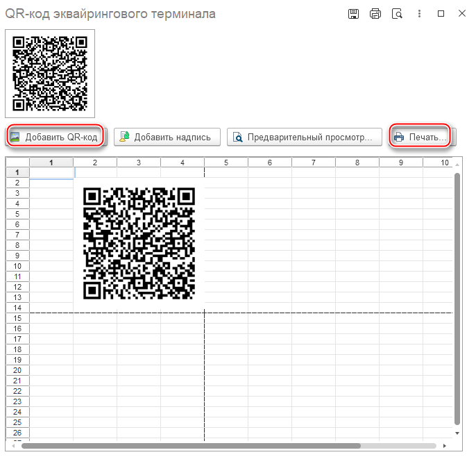
Task: Click the vertical scrollbar thumb
Action: [x=457, y=299]
